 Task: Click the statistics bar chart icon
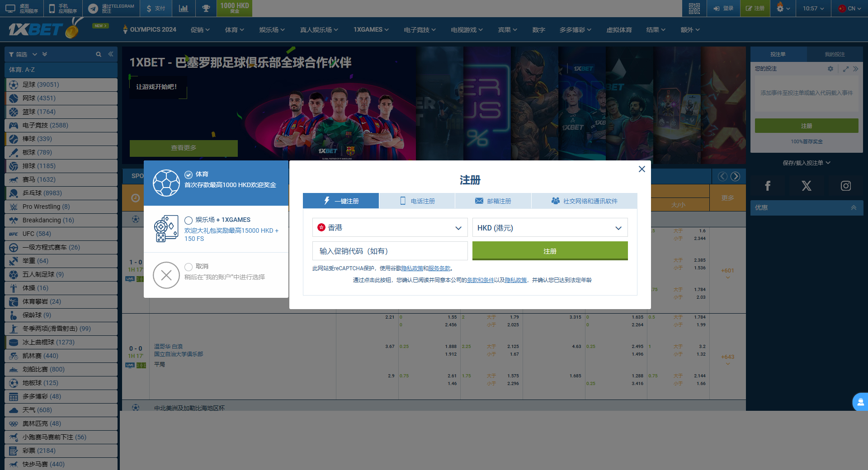click(x=183, y=8)
